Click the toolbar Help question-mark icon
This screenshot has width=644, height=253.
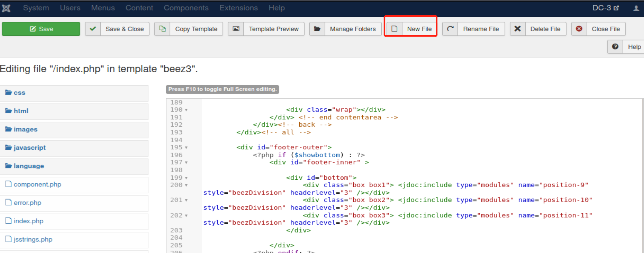615,47
